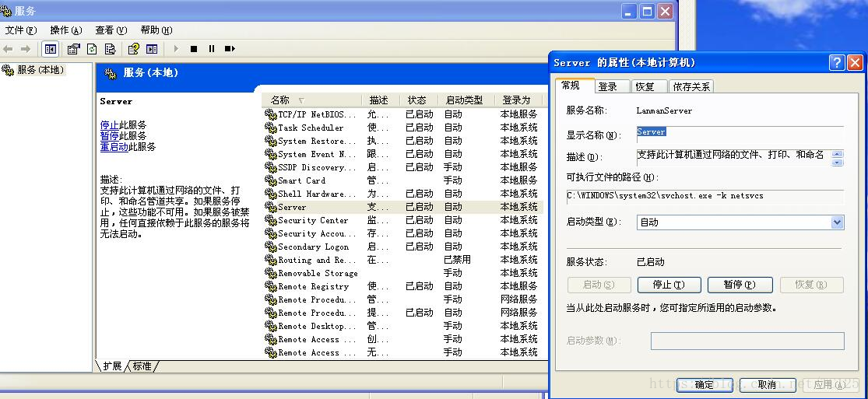Open the 帮助(H) menu

click(x=156, y=30)
